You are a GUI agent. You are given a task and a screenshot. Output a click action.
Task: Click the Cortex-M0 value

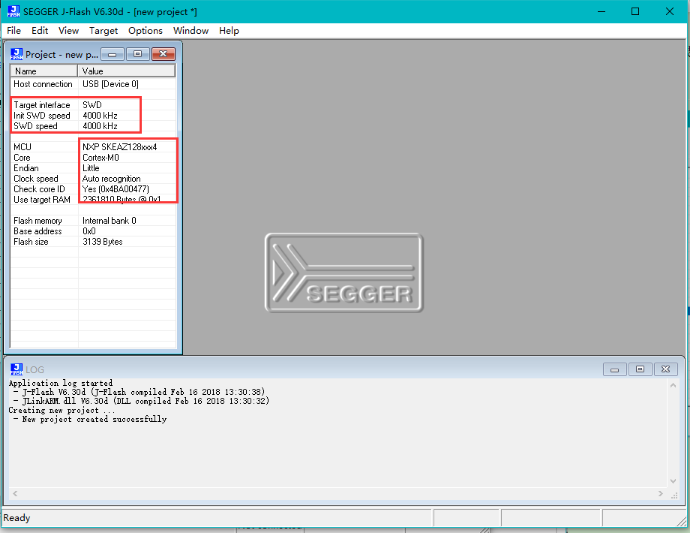(101, 157)
